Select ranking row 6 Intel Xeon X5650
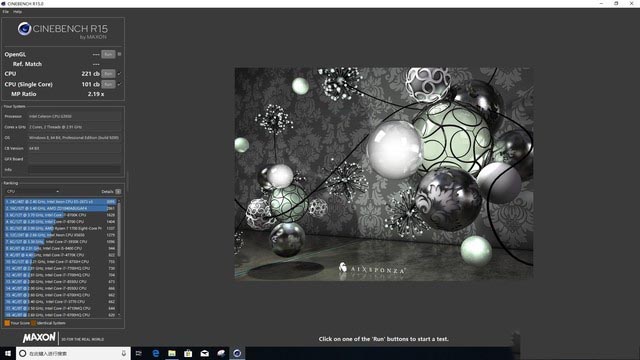 click(x=60, y=235)
